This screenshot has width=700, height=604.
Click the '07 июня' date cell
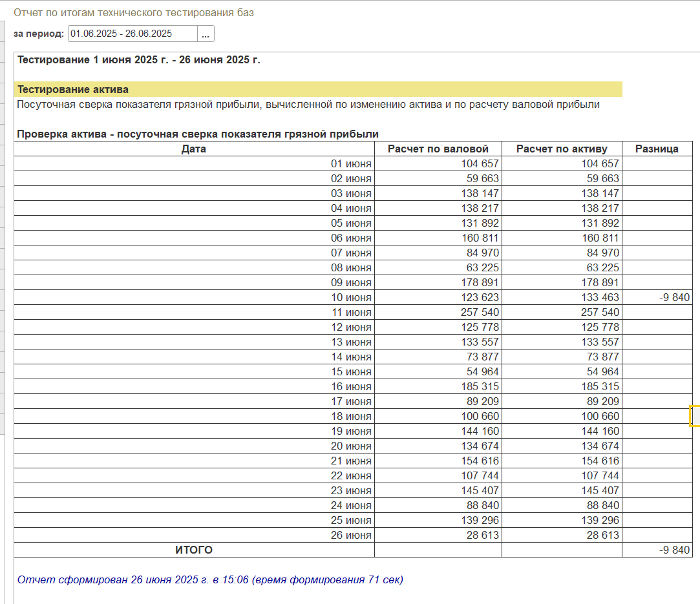click(194, 253)
